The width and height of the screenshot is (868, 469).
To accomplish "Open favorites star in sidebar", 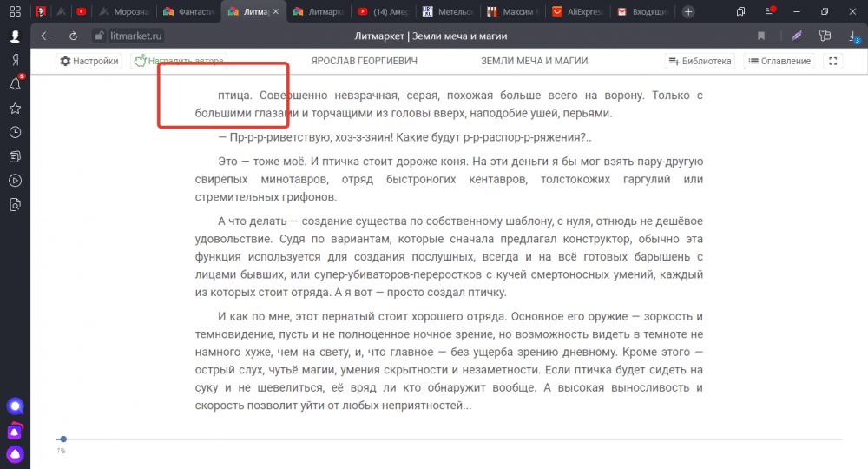I will 15,109.
